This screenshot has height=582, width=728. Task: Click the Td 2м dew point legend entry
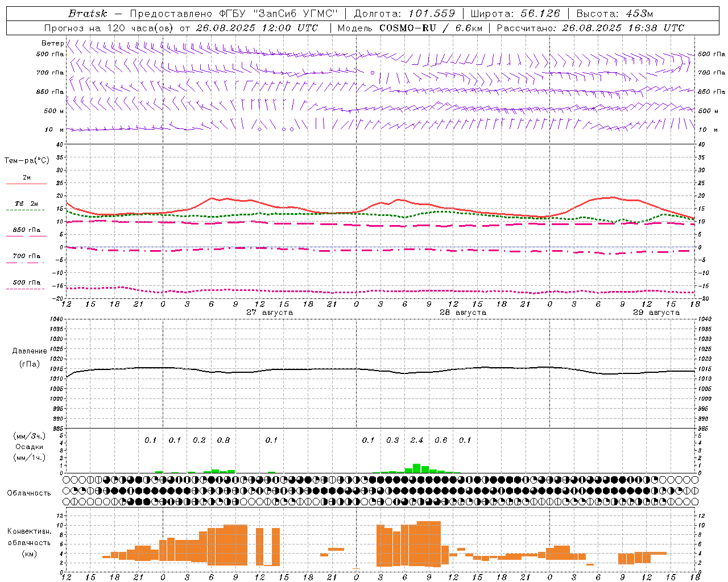[x=27, y=203]
